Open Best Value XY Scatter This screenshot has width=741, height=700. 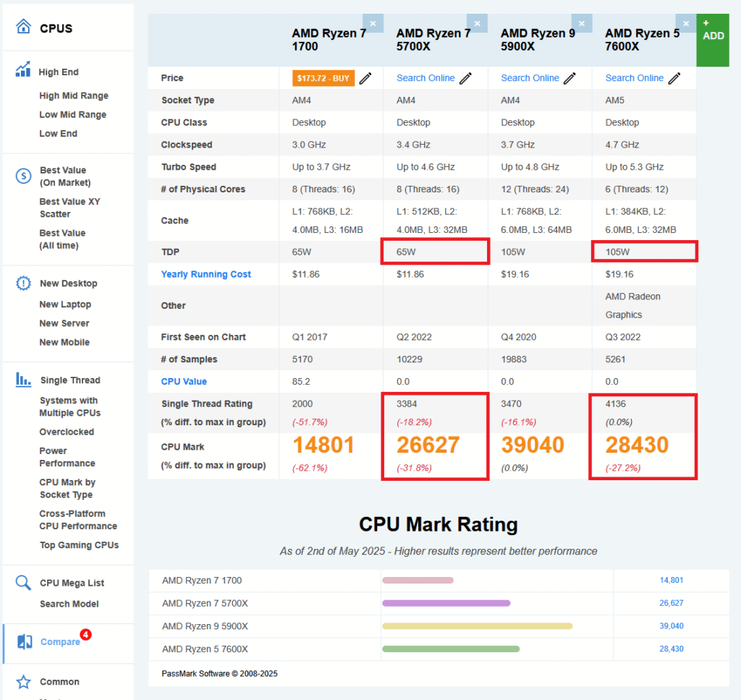[70, 208]
